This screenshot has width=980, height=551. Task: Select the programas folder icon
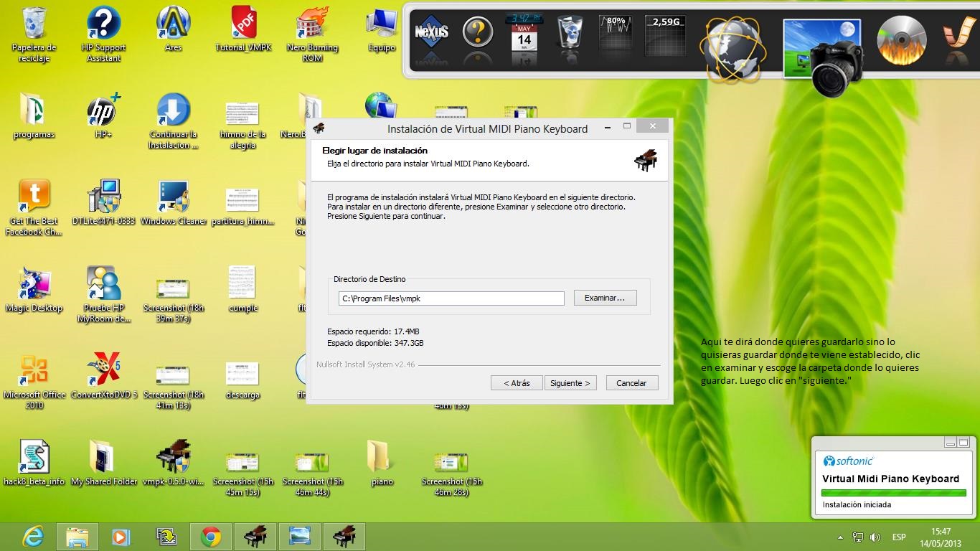point(34,116)
